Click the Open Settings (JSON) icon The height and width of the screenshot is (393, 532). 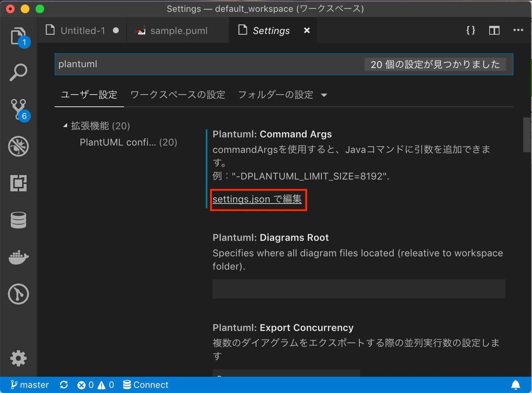[x=470, y=30]
